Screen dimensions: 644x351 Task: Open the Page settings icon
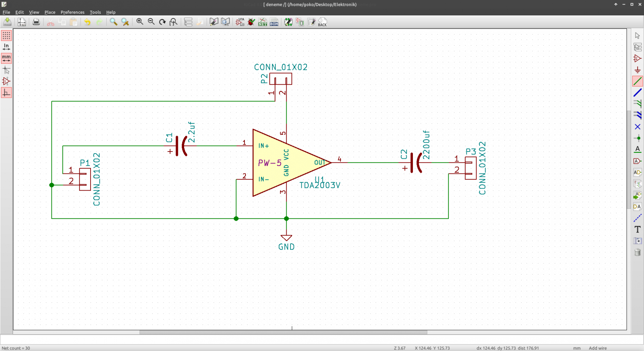[x=22, y=22]
